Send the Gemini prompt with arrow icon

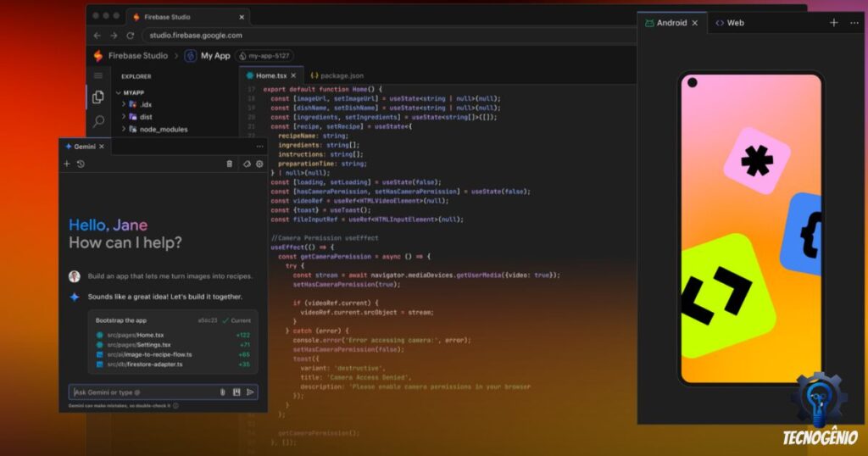click(250, 392)
